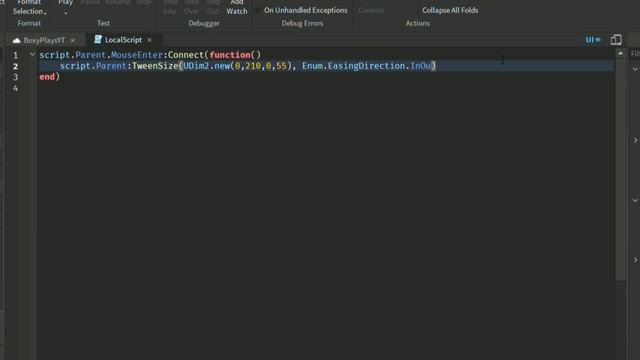Click line number 1 in the gutter
This screenshot has height=360, width=640.
[x=16, y=55]
